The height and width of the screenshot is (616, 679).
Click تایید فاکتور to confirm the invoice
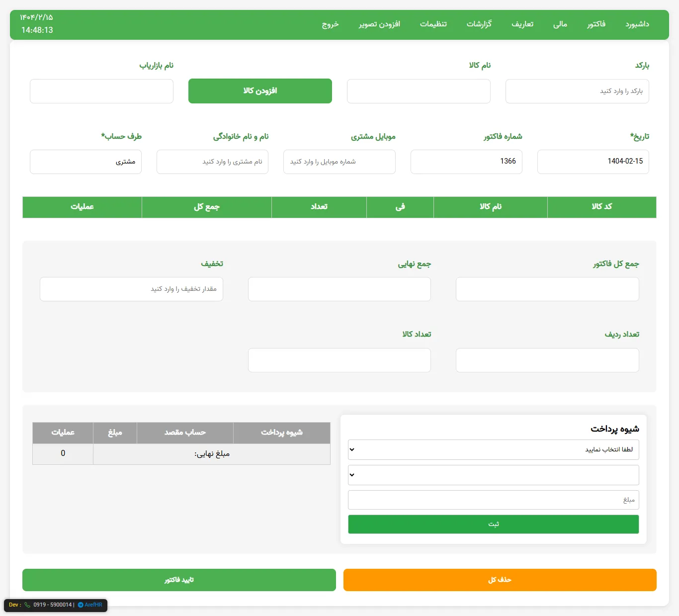pos(179,580)
